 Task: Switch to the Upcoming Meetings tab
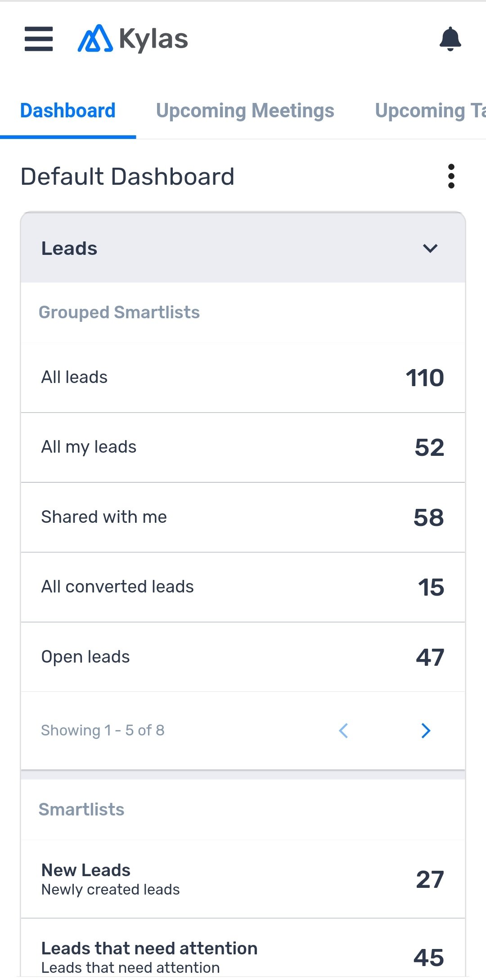(x=245, y=111)
